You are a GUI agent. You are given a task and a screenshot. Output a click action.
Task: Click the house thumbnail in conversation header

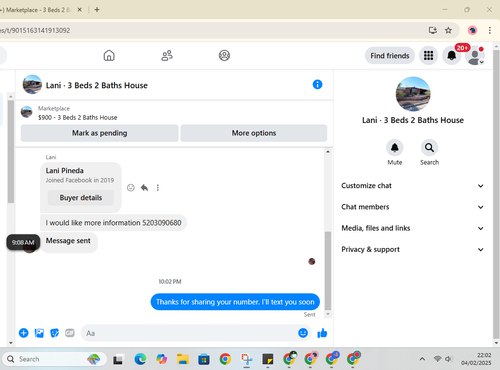(x=32, y=84)
